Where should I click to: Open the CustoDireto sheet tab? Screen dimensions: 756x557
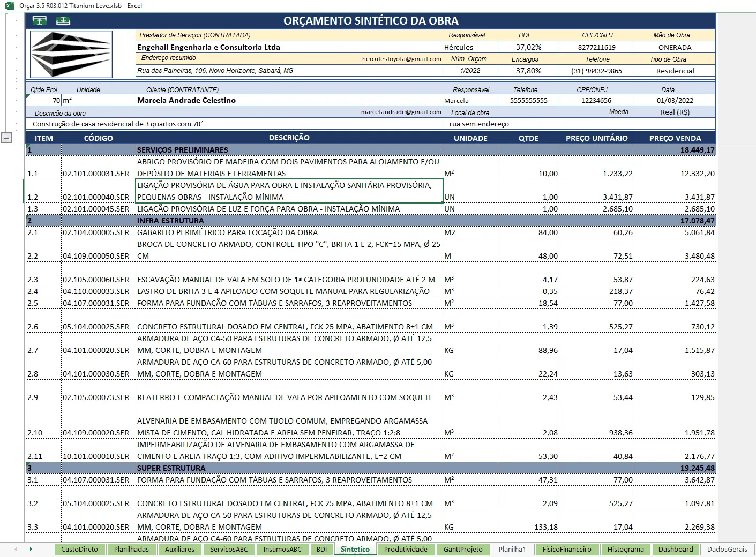point(79,549)
